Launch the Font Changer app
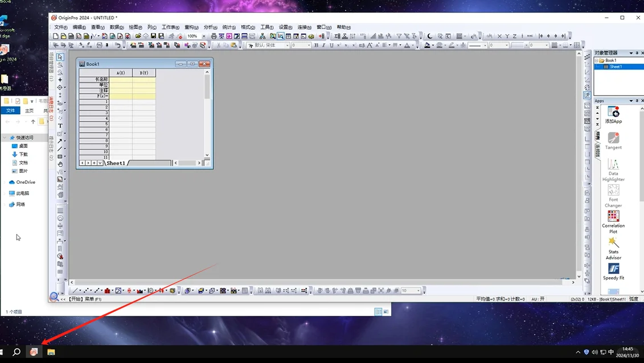Viewport: 644px width, 363px height. click(613, 196)
